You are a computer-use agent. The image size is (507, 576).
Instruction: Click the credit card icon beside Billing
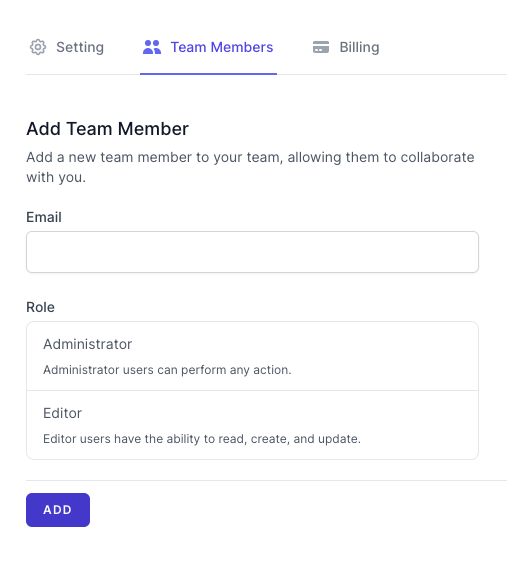coord(321,47)
